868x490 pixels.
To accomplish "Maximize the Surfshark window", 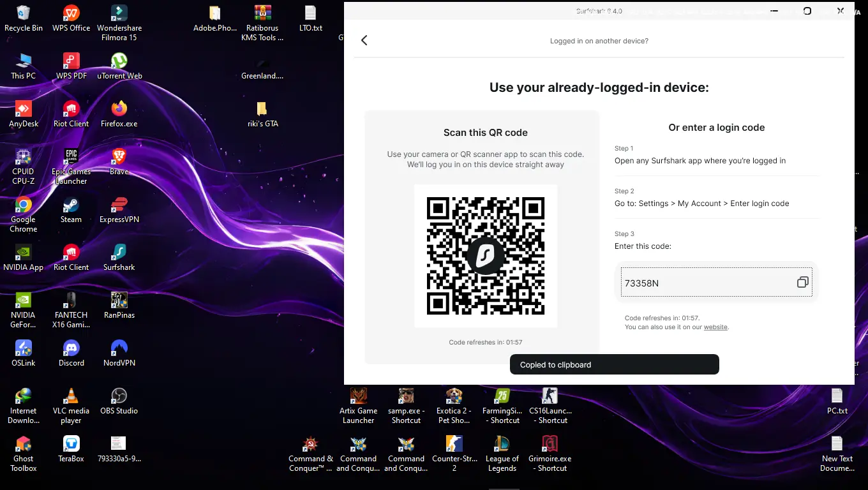I will 807,11.
